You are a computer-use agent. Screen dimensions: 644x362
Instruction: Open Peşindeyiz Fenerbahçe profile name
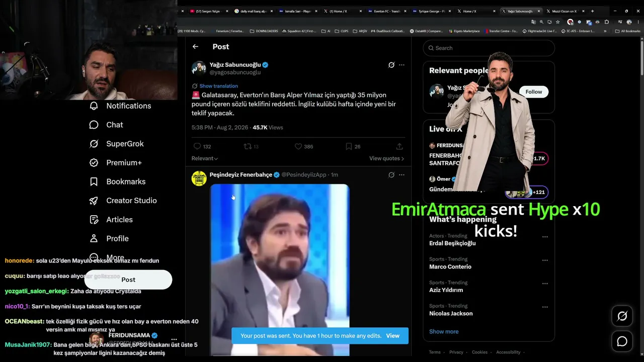pyautogui.click(x=240, y=175)
